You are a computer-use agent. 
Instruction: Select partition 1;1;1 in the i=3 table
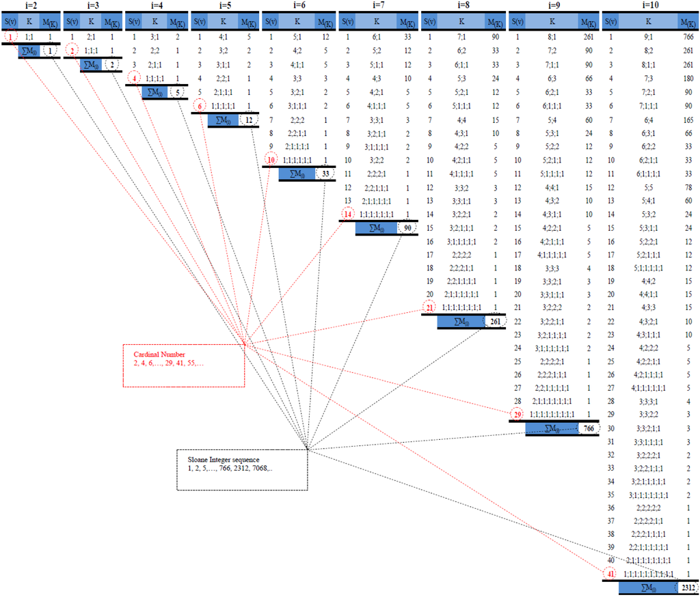coord(91,51)
